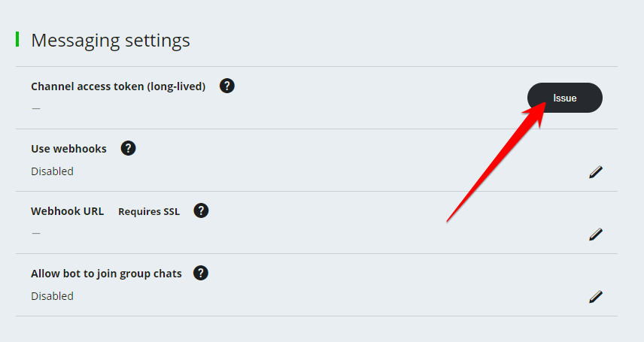Select the Channel access token (long-lived) label
Screen dimensions: 644x342
click(x=118, y=86)
